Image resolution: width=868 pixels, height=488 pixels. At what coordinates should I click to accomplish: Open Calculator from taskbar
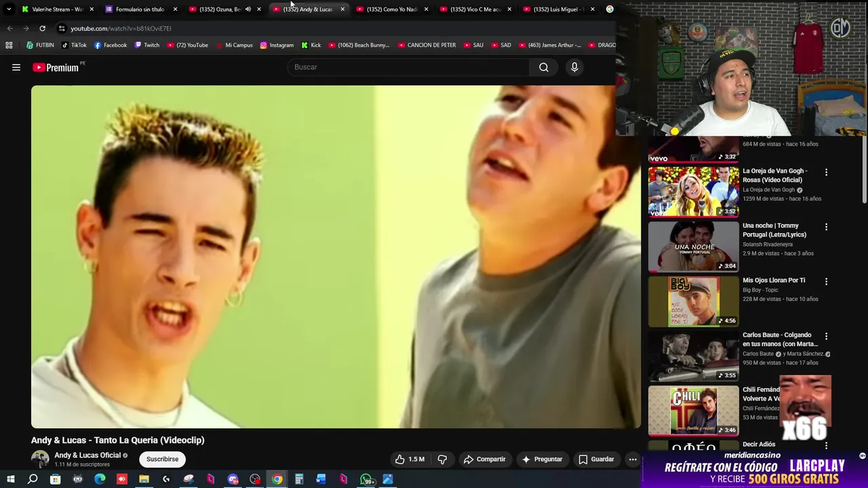(298, 479)
